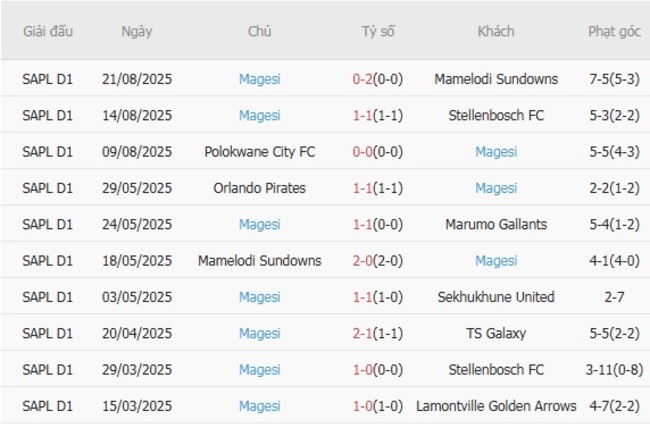Click SAPL D1 in the 15/03/2025 row
This screenshot has height=428, width=650.
(48, 406)
